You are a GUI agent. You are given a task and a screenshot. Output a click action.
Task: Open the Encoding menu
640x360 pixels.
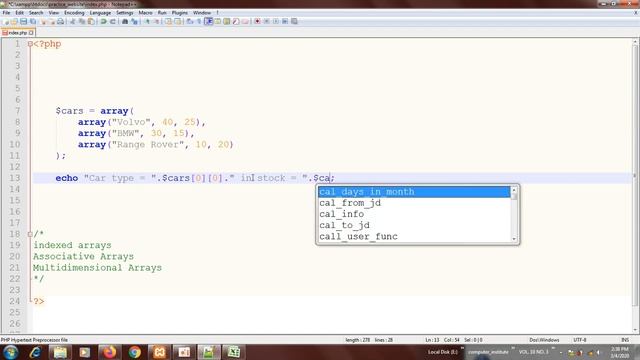[74, 13]
